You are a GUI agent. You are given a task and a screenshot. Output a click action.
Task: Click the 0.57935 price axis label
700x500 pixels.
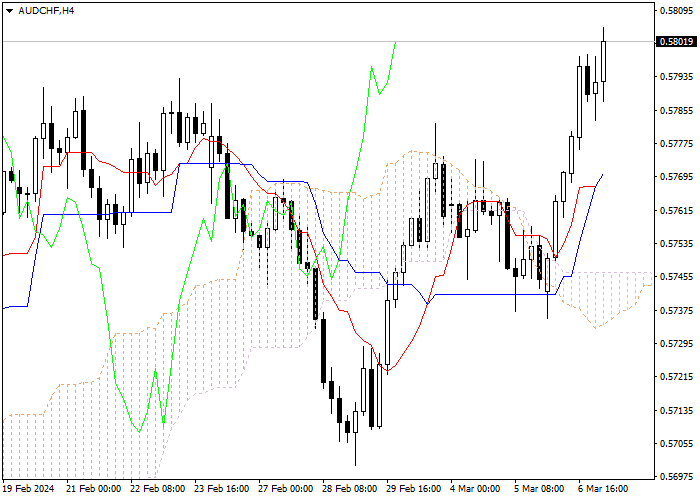point(677,77)
